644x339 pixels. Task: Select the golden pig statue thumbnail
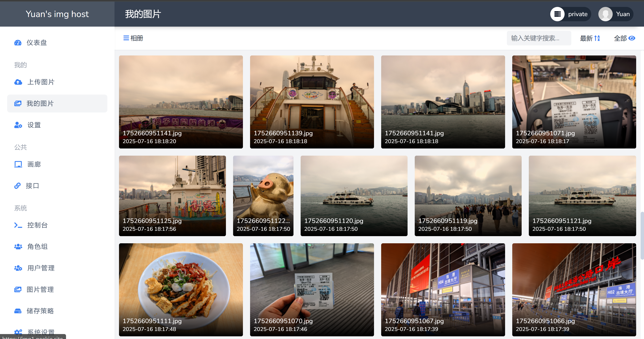click(x=263, y=196)
